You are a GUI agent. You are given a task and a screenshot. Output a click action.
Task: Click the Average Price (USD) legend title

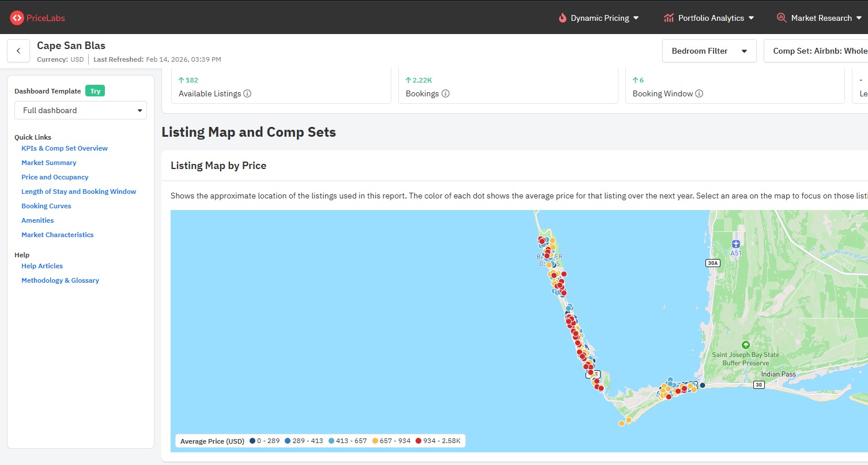coord(212,441)
